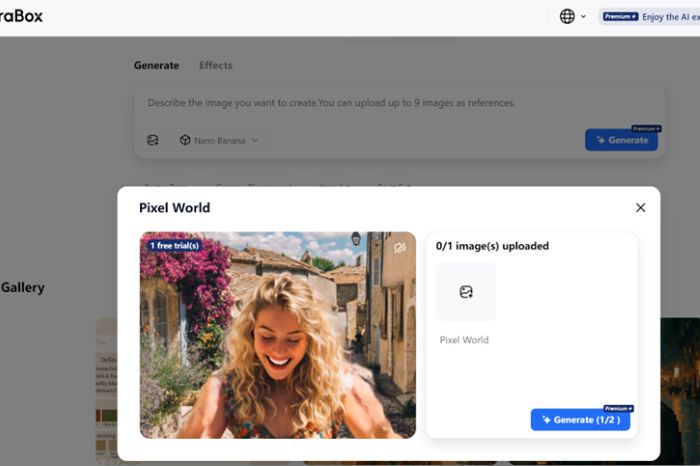Click the 0/1 image(s) uploaded label
700x466 pixels.
(x=492, y=246)
